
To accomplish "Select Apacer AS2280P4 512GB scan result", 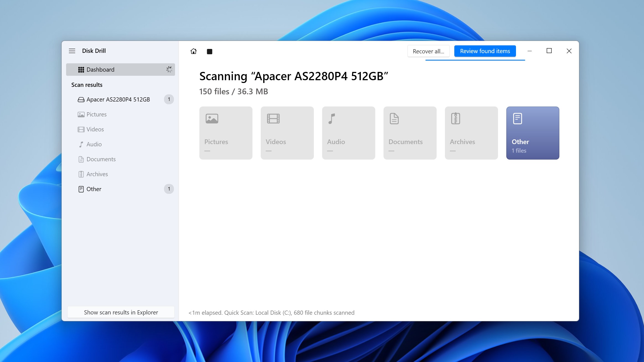I will coord(118,99).
